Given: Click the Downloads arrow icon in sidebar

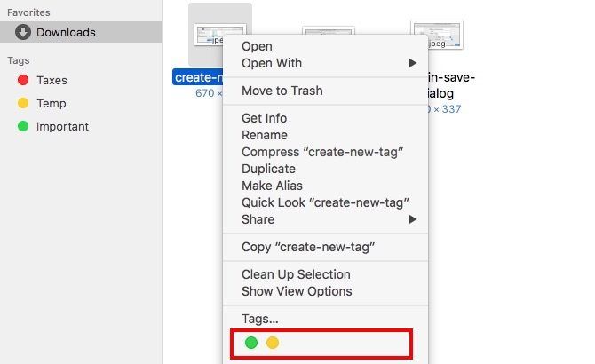Looking at the screenshot, I should [23, 33].
